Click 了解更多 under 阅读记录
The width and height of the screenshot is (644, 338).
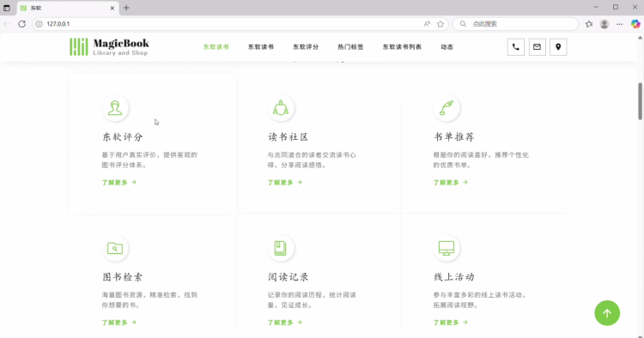click(x=284, y=323)
